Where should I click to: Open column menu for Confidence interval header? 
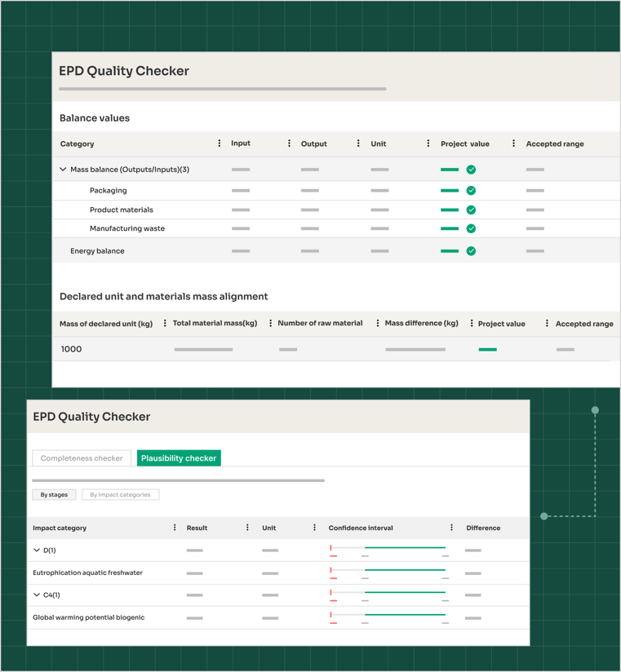coord(451,528)
